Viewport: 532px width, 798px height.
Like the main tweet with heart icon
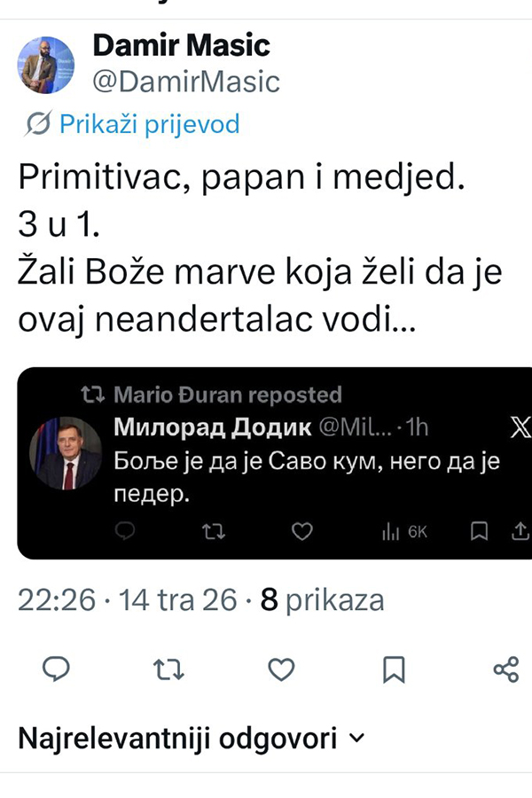click(280, 669)
